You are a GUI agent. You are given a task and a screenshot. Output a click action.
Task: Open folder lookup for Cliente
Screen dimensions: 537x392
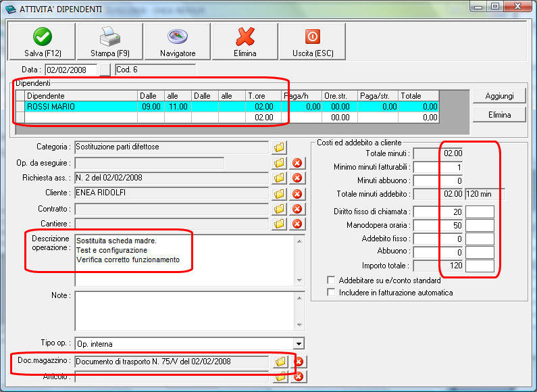click(x=280, y=193)
